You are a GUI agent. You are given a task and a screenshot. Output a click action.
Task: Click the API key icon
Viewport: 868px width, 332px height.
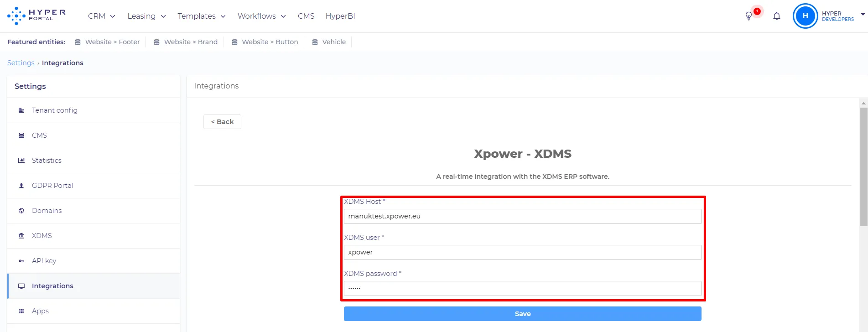click(21, 261)
